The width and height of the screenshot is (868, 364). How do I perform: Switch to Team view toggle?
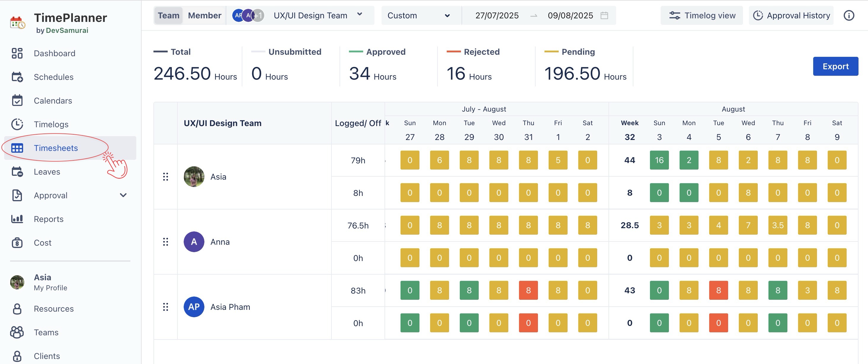tap(168, 15)
